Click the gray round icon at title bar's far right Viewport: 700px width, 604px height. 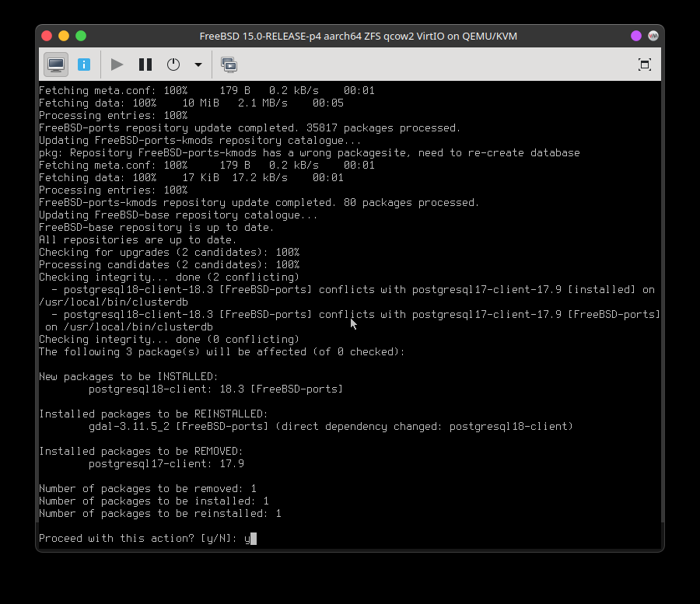coord(653,36)
